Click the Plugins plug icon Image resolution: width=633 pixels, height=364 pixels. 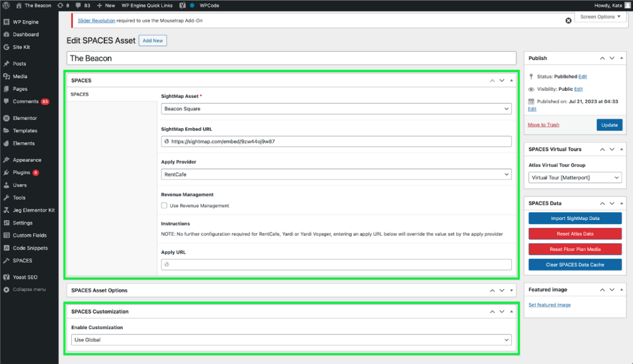pyautogui.click(x=7, y=172)
